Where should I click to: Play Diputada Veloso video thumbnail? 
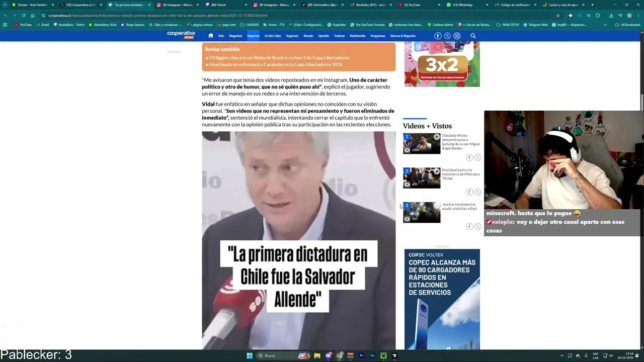pyautogui.click(x=422, y=143)
